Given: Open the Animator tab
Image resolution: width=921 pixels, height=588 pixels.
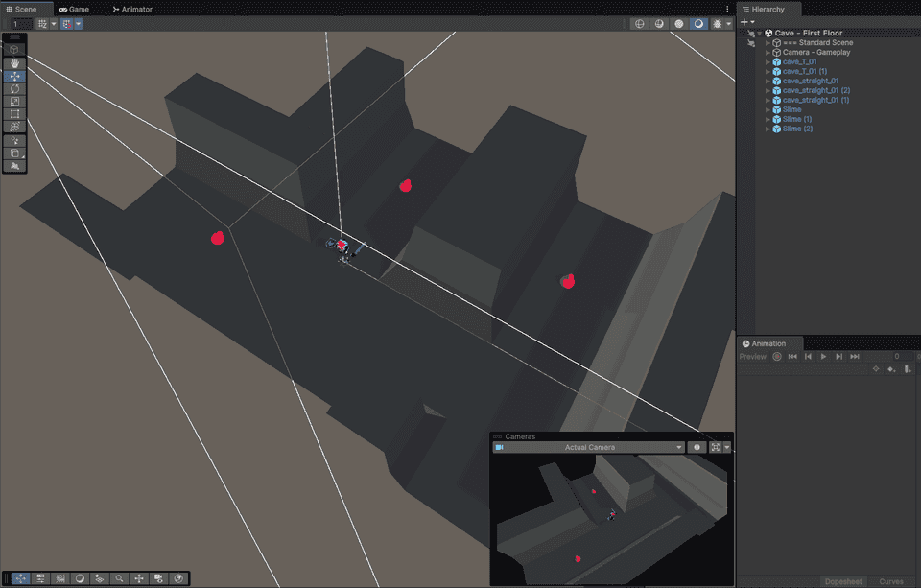Looking at the screenshot, I should click(x=132, y=9).
